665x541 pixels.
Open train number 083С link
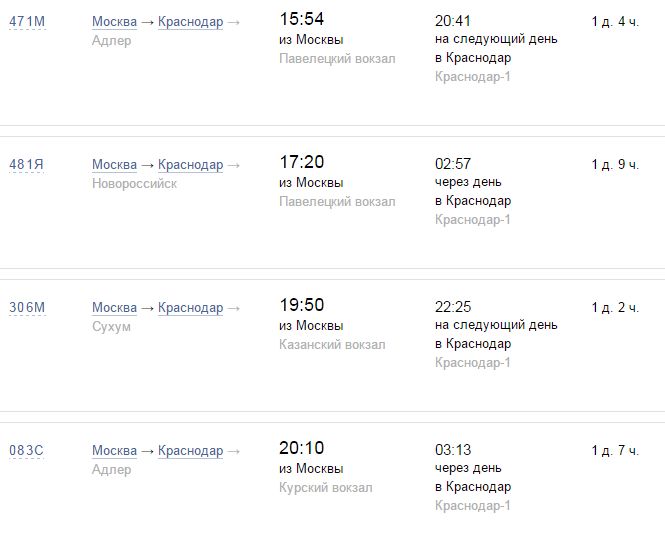click(27, 450)
